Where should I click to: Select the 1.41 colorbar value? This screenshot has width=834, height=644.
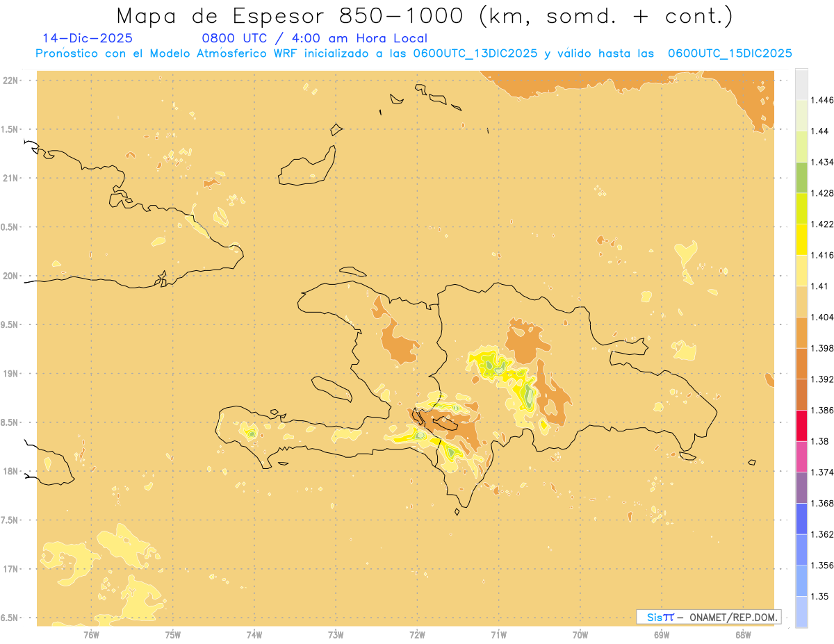(819, 286)
